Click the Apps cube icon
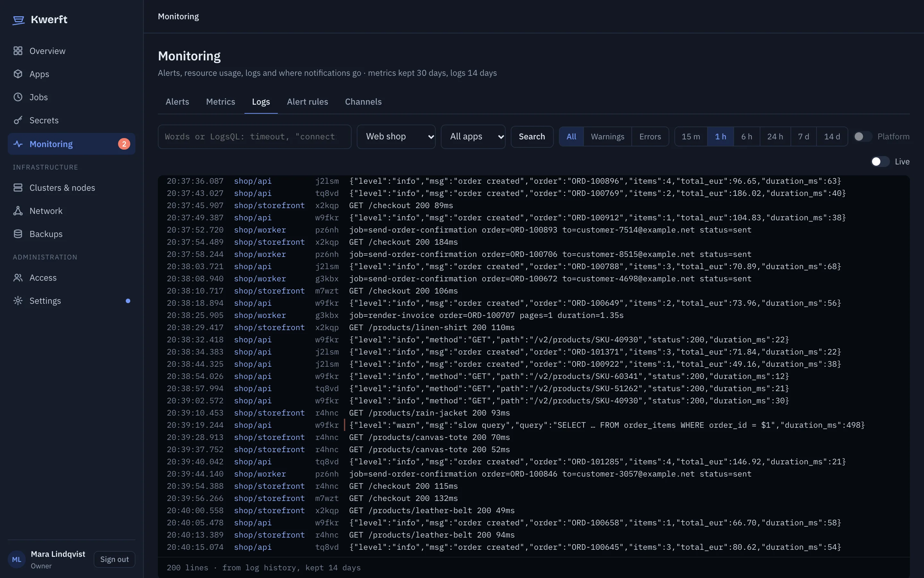This screenshot has width=924, height=578. pos(18,74)
